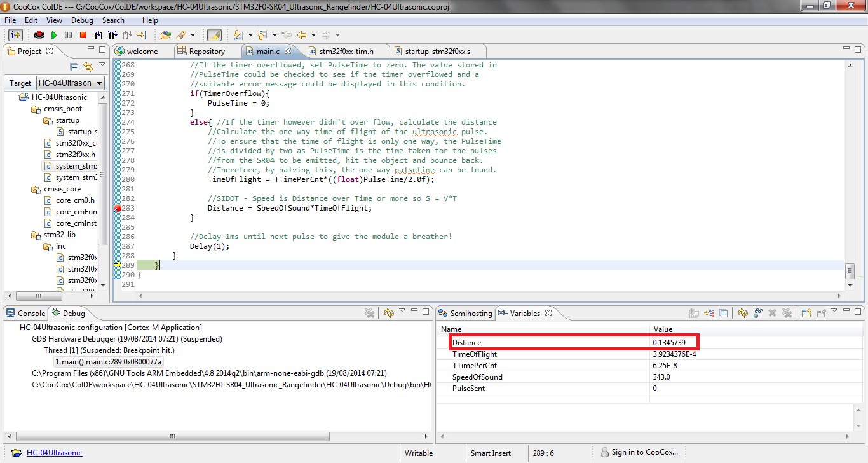Click the HC-04Ultrasonic link in status bar
The image size is (868, 463).
click(54, 453)
